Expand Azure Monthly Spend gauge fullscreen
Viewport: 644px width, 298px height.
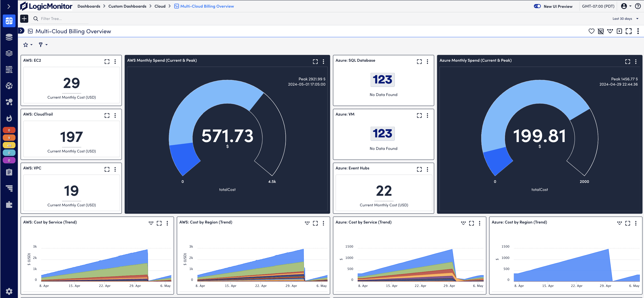pos(627,61)
